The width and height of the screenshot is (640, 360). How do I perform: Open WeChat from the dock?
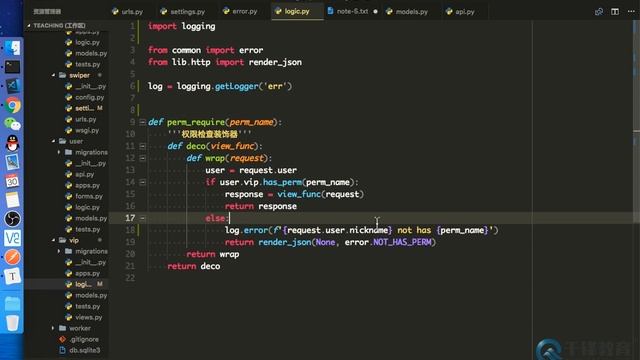(x=12, y=124)
